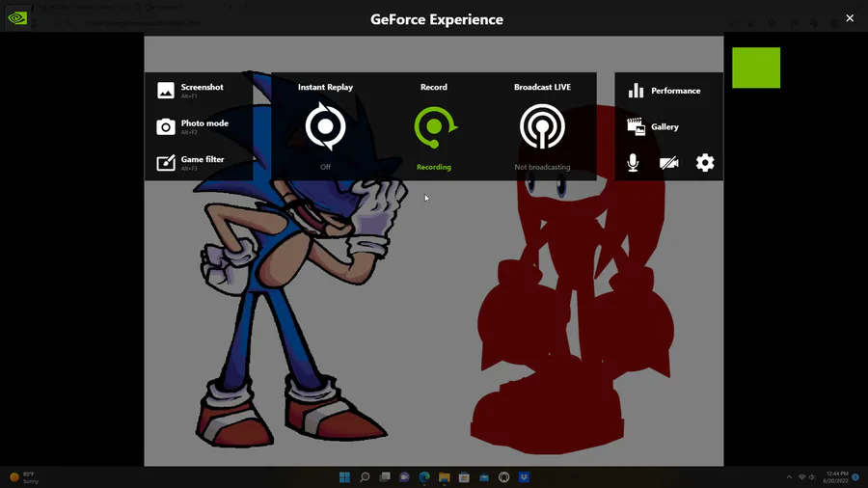The image size is (868, 488).
Task: Click the 'Photo mode' label
Action: [x=204, y=122]
